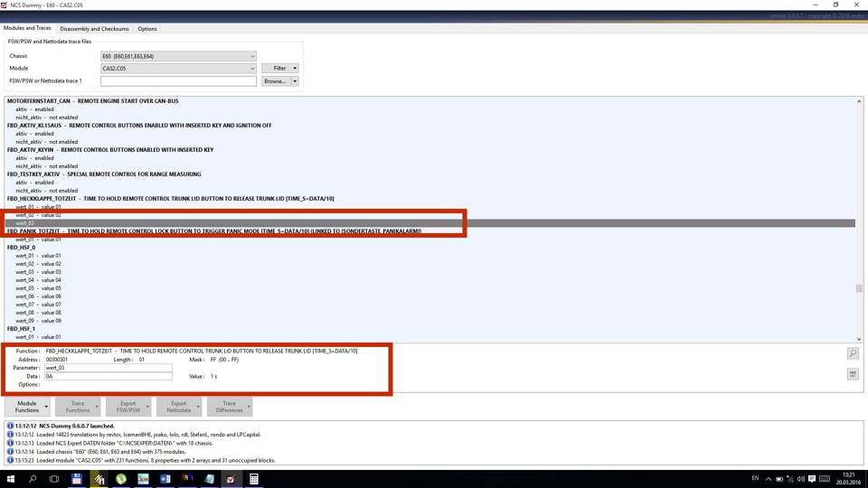Click the Data field containing 0A
Image resolution: width=868 pixels, height=488 pixels.
click(x=108, y=376)
